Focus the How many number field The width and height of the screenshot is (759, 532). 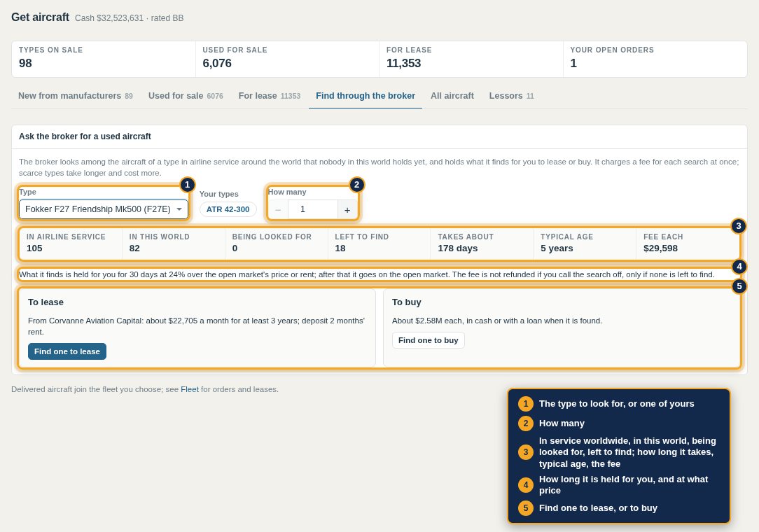click(313, 209)
